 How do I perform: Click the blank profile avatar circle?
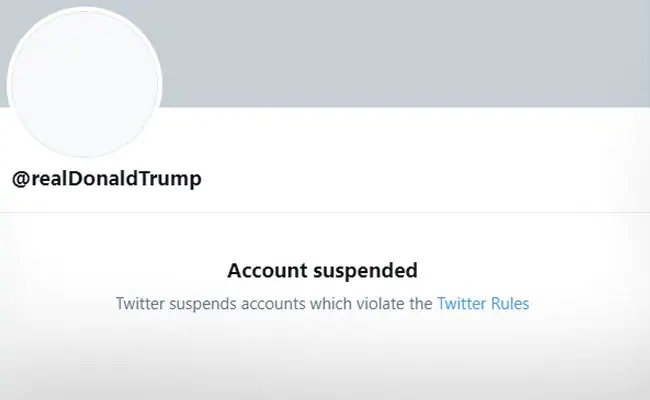[84, 84]
